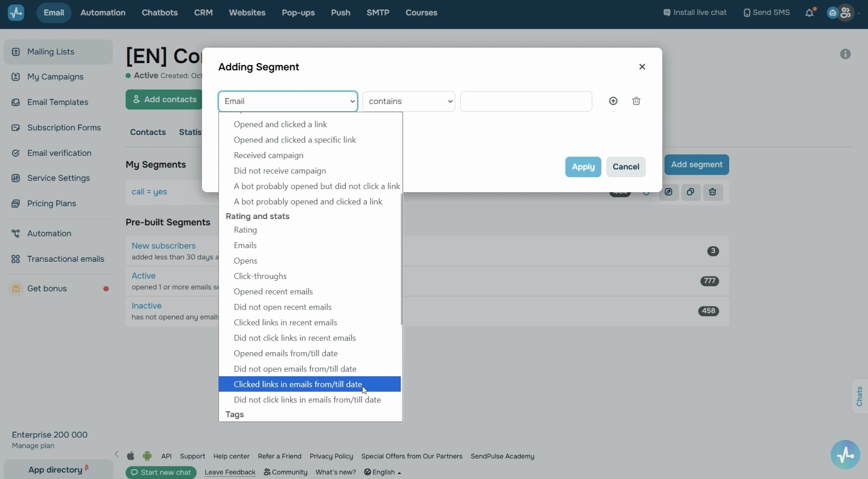Open the Email field dropdown
This screenshot has width=868, height=479.
click(288, 101)
